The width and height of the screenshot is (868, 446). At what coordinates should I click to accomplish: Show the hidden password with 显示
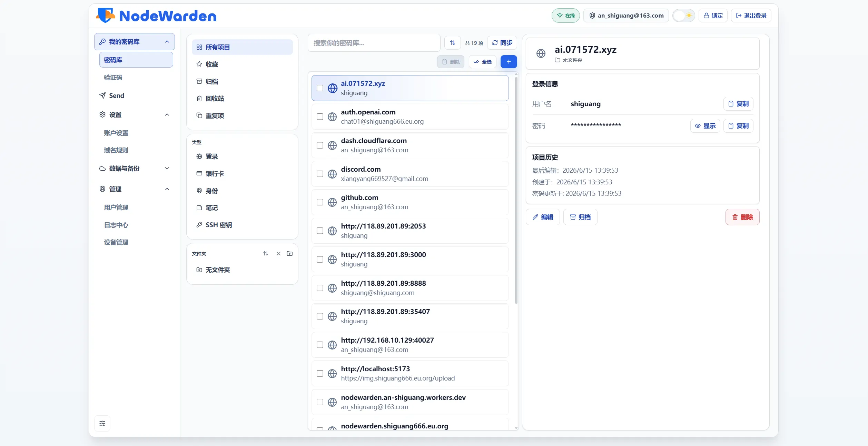pos(705,126)
